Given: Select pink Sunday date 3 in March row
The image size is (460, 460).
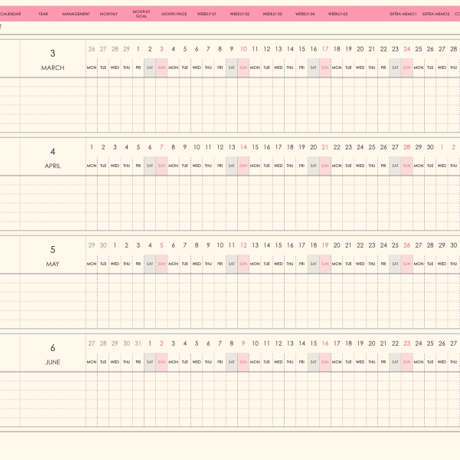Looking at the screenshot, I should point(162,49).
